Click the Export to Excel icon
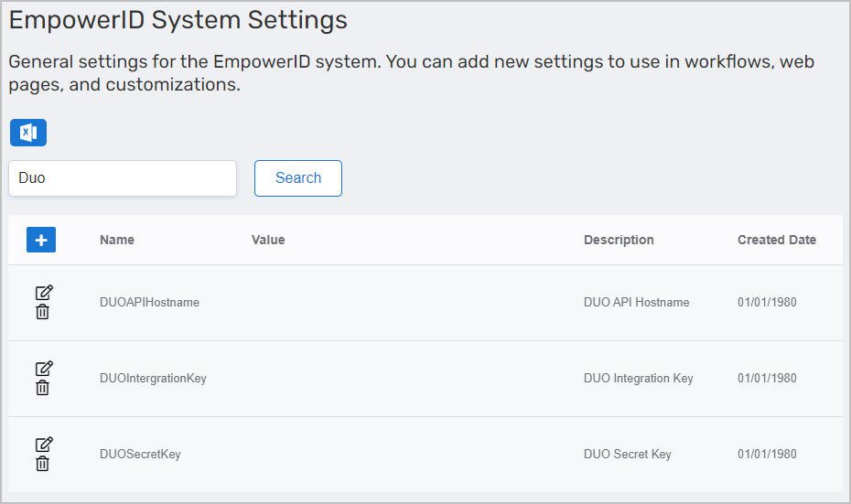The width and height of the screenshot is (851, 504). pyautogui.click(x=27, y=133)
